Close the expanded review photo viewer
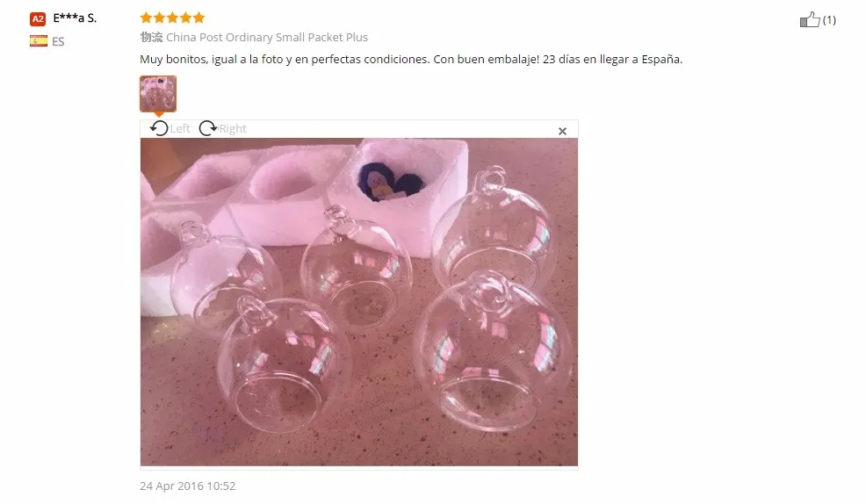This screenshot has width=866, height=504. 562,132
